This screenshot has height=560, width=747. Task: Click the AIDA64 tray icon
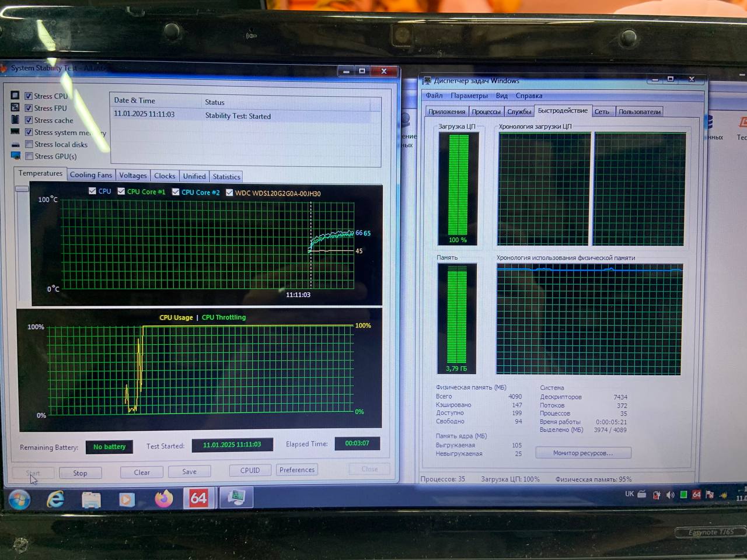[x=696, y=495]
